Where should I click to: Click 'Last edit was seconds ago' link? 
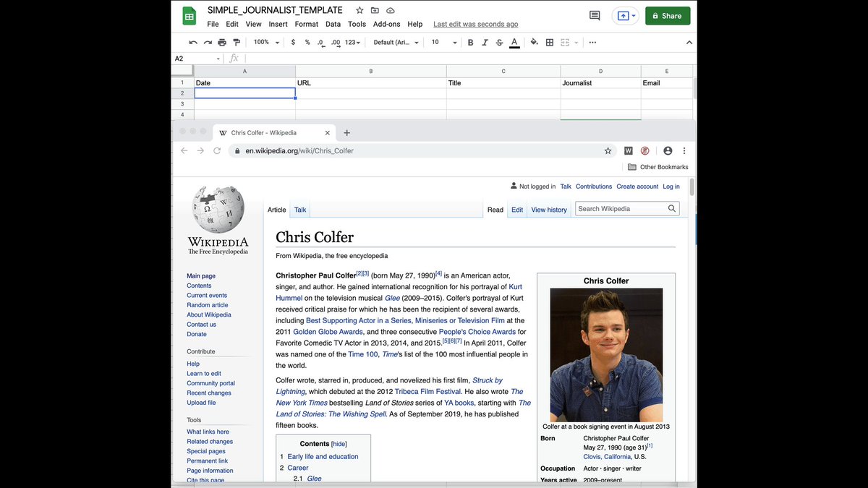tap(476, 24)
